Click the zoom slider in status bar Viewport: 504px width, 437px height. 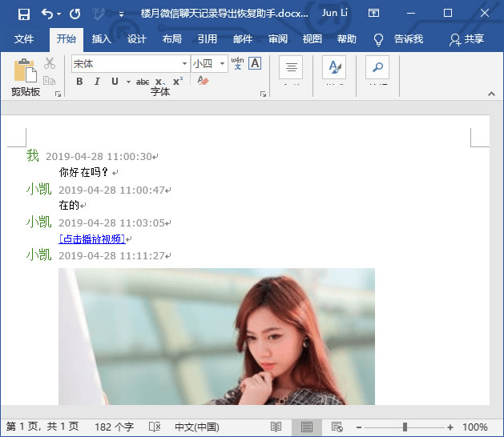(405, 427)
